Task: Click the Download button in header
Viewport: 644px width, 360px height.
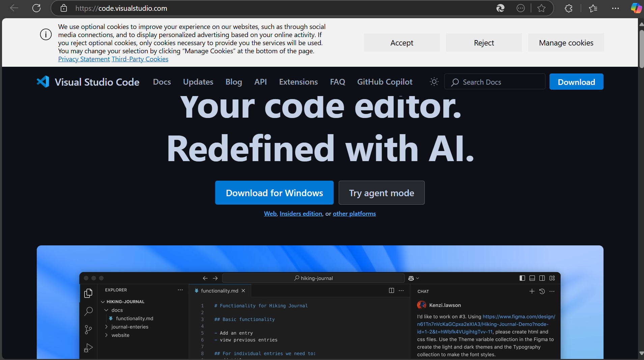Action: (x=576, y=82)
